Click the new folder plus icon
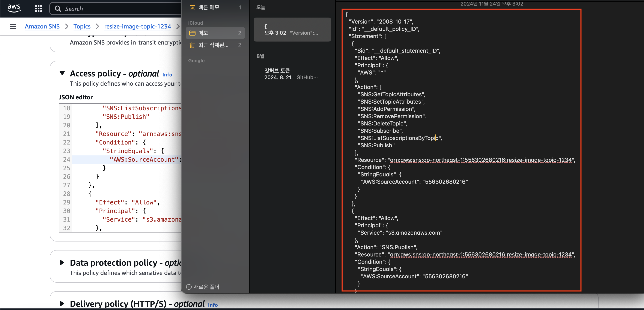 pyautogui.click(x=189, y=287)
